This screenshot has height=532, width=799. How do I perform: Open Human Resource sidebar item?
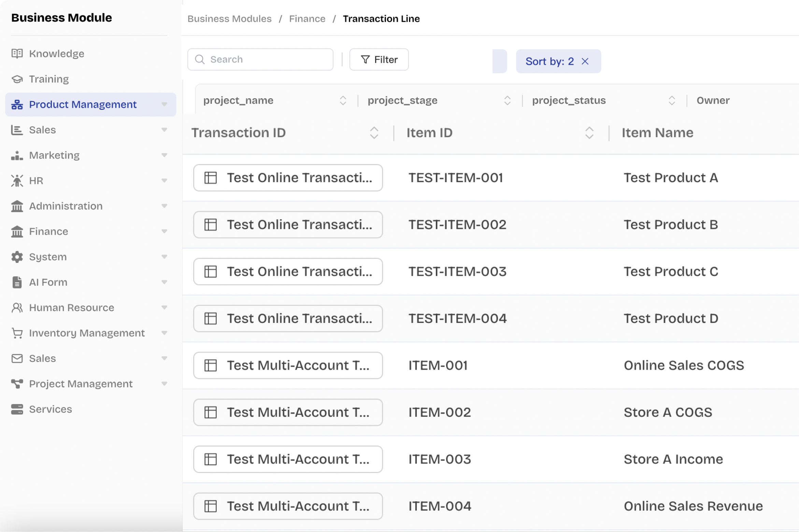(x=72, y=308)
